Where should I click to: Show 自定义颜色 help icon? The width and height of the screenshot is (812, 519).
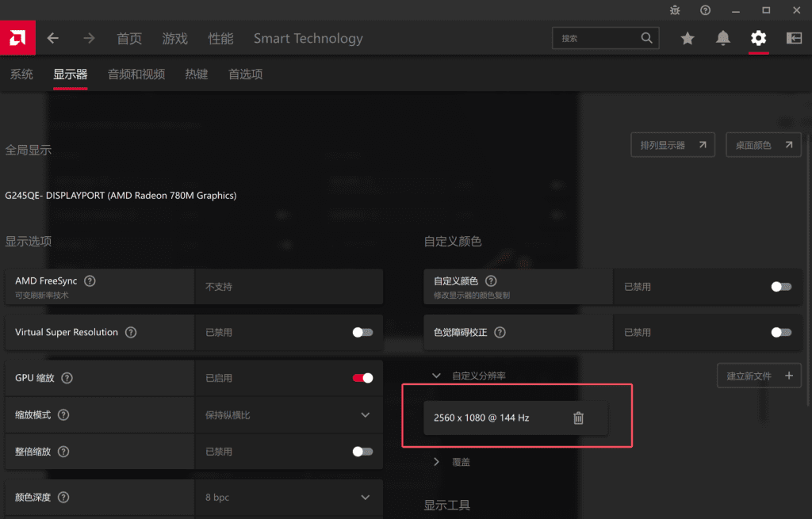pos(490,281)
